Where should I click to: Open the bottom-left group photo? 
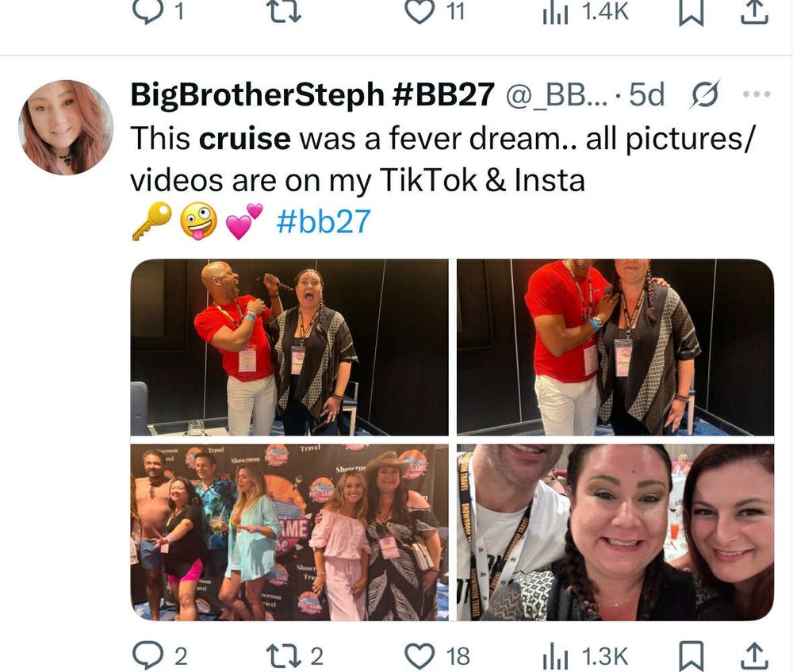289,532
